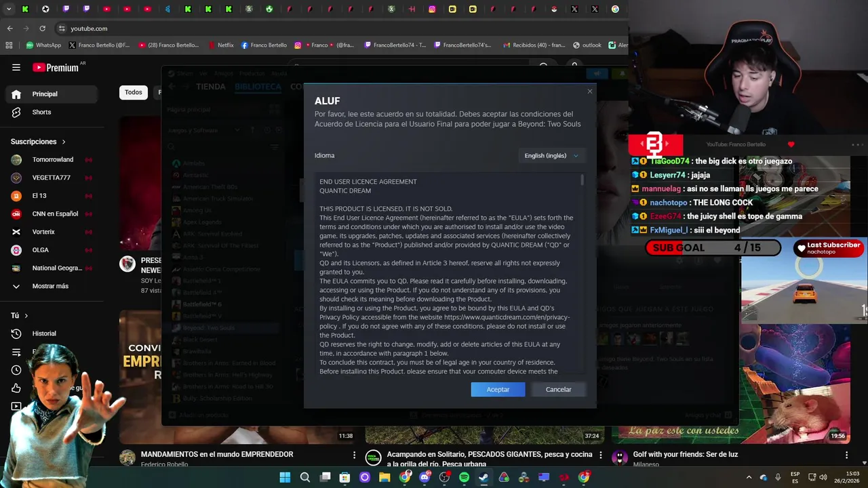The image size is (868, 488).
Task: Switch to BIBLIOTECA tab in Steam
Action: tap(258, 87)
